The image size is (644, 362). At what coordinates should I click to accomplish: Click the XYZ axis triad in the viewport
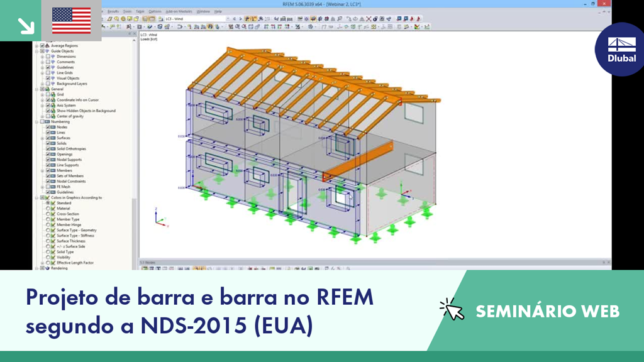[160, 218]
